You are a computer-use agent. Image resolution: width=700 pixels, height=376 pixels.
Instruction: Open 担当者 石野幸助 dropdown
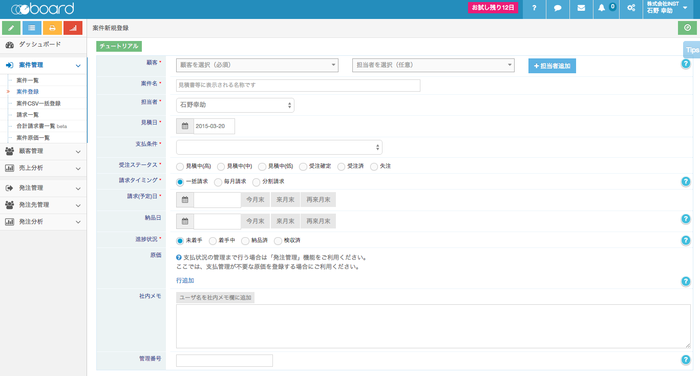235,105
